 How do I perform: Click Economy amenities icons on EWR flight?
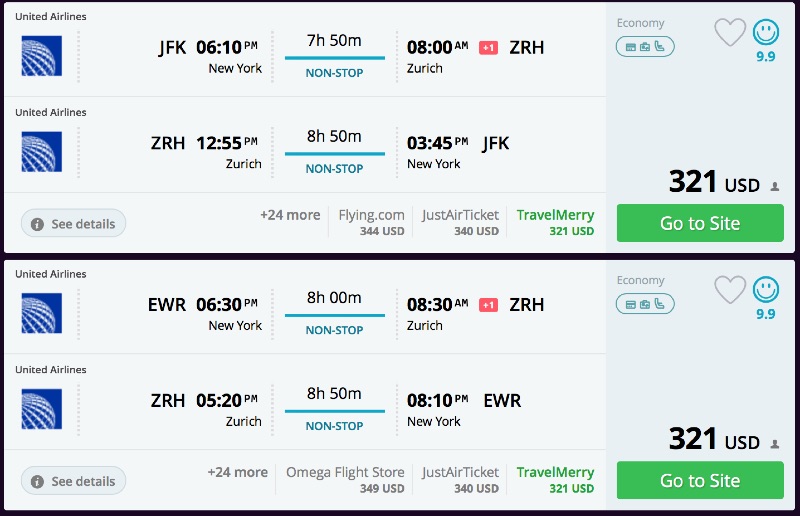[x=645, y=303]
